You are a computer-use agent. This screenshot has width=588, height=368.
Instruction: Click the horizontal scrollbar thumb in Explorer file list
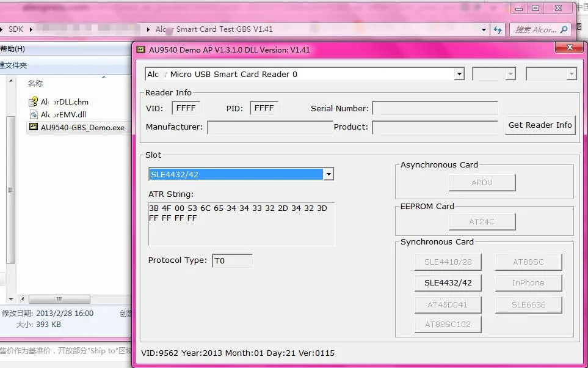tap(59, 300)
